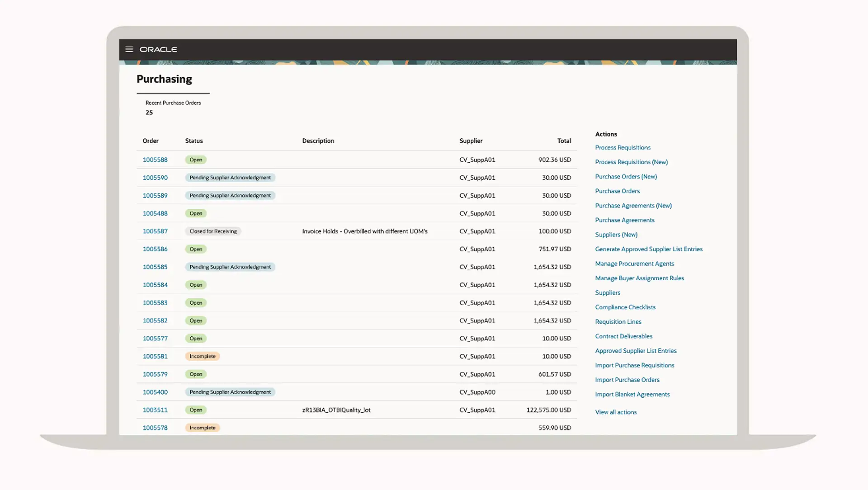Image resolution: width=868 pixels, height=490 pixels.
Task: Open Compliance Checklists action
Action: (x=625, y=307)
